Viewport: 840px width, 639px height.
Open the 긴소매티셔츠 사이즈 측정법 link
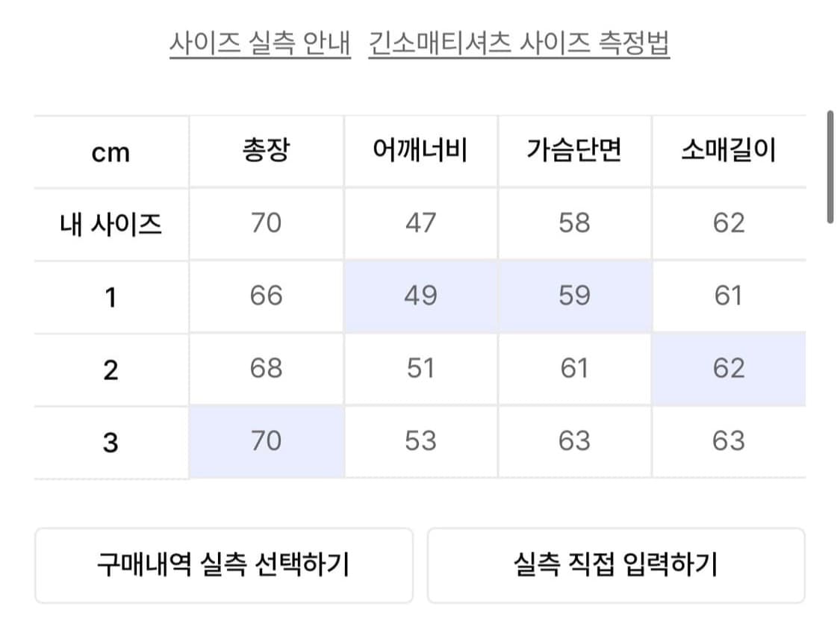click(x=520, y=43)
